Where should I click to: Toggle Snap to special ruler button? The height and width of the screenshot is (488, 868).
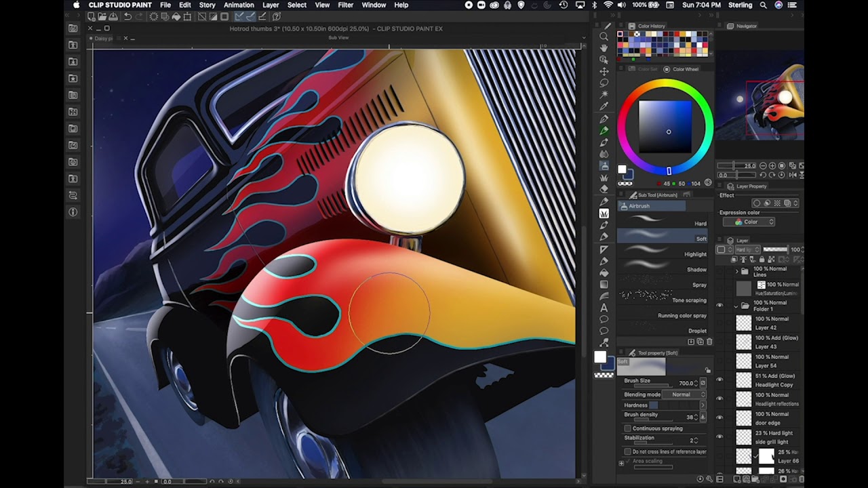(250, 16)
